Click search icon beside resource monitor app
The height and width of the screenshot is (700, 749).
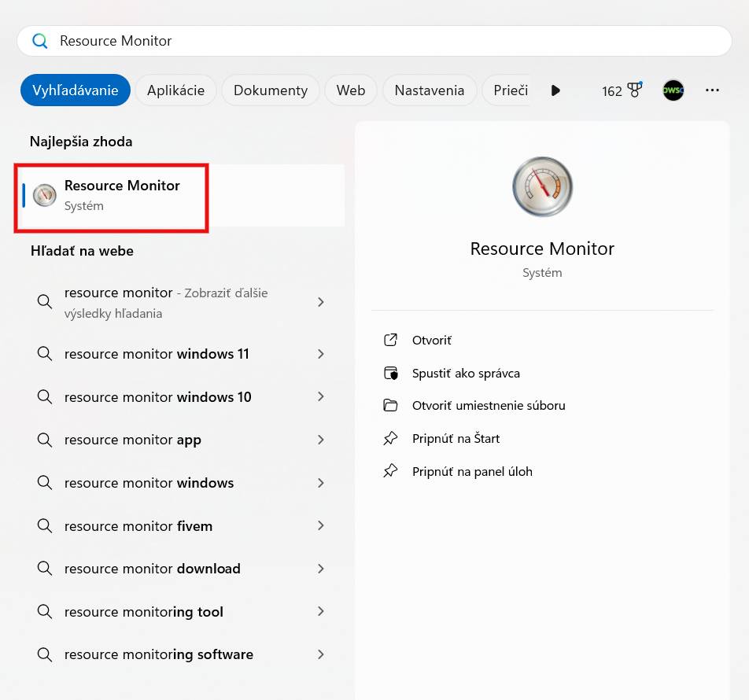[44, 440]
